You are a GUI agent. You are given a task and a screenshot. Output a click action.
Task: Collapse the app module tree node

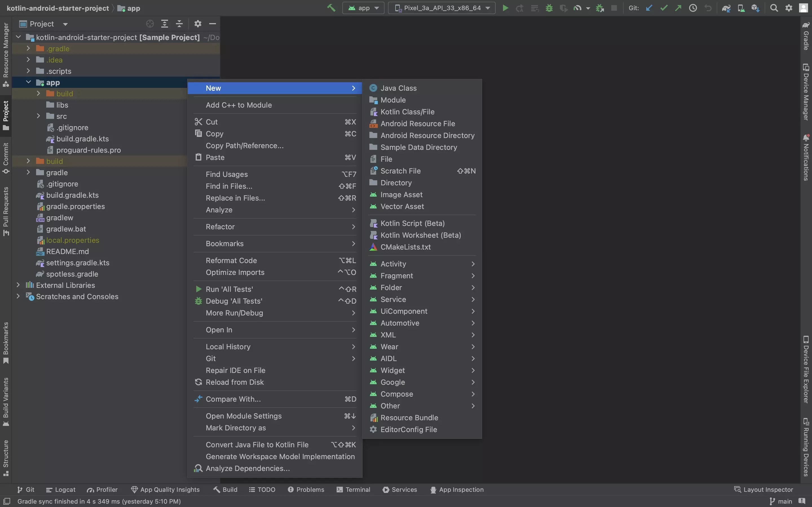tap(28, 82)
